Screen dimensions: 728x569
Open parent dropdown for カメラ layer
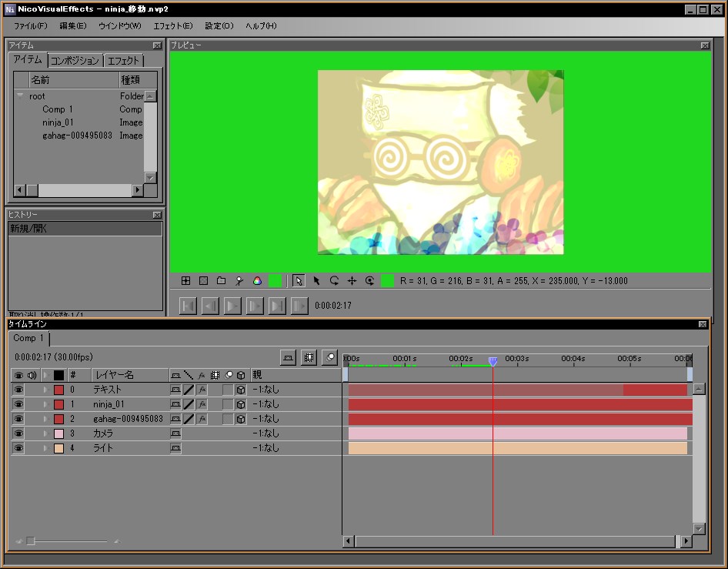265,433
